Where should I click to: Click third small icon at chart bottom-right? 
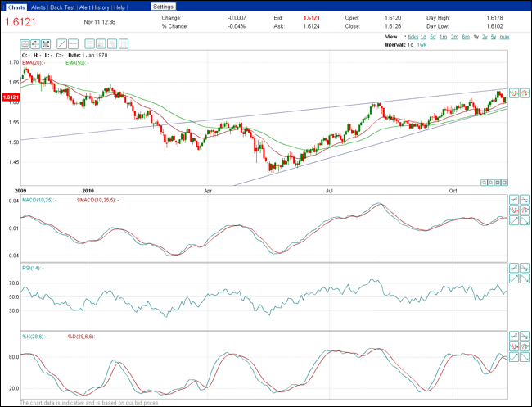tap(498, 183)
